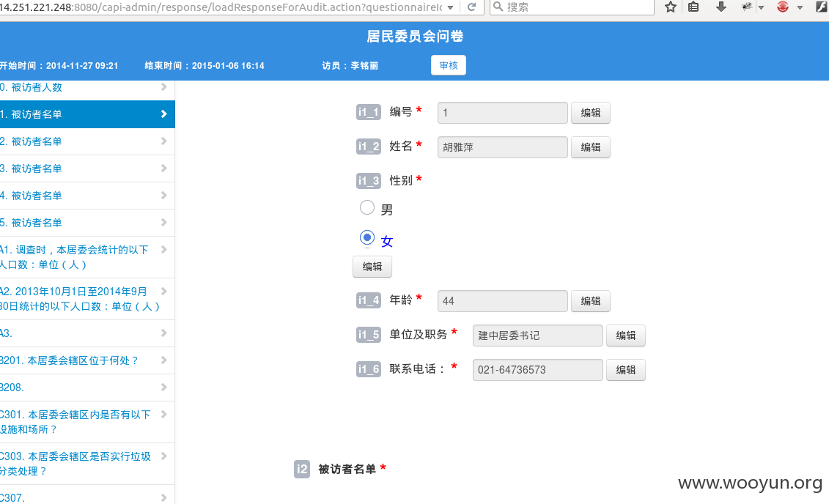Click 编辑 next to 编号 field
Screen dimensions: 829x504
[x=591, y=113]
